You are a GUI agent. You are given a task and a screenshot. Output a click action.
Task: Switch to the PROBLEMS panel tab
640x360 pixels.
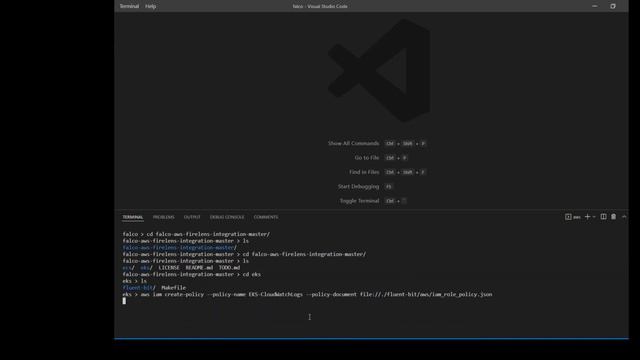coord(163,217)
